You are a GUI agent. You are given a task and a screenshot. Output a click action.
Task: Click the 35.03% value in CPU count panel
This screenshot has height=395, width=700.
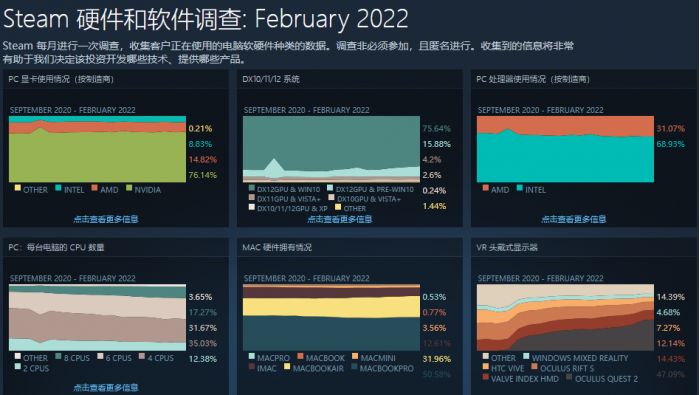[203, 343]
